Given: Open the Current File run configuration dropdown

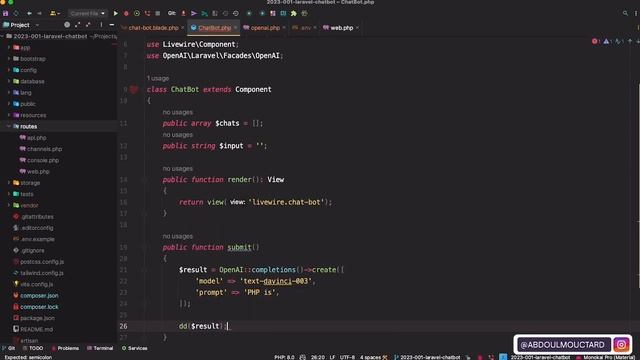Looking at the screenshot, I should click(87, 13).
